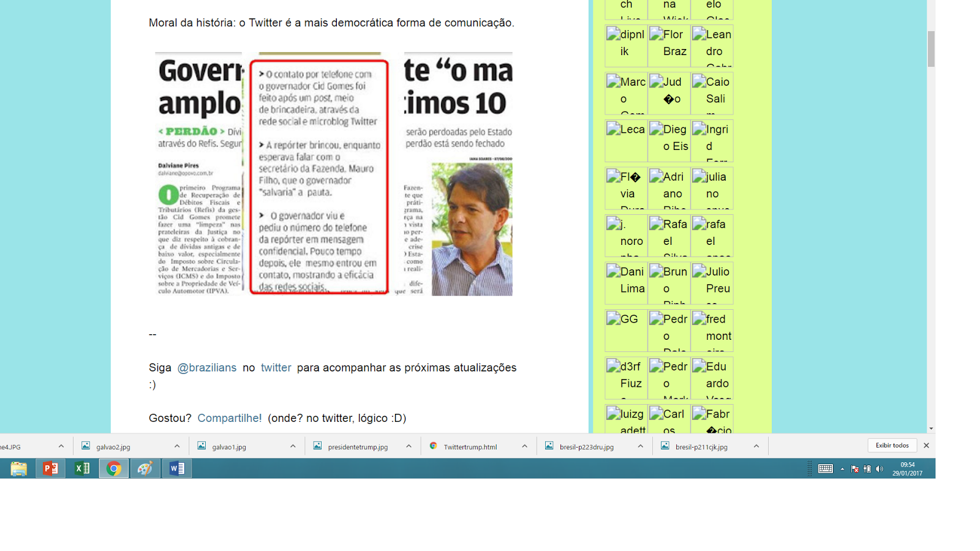Close the downloads bar

pos(926,446)
